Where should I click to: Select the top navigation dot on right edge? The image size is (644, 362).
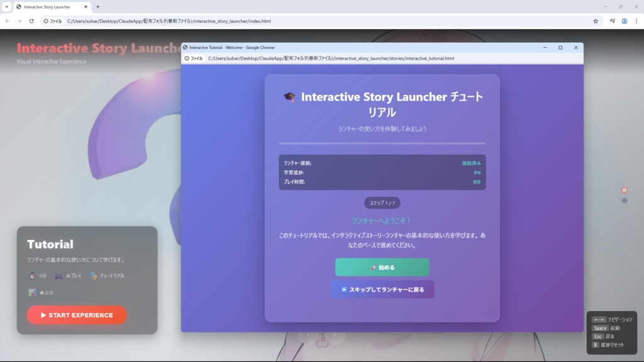click(x=624, y=189)
